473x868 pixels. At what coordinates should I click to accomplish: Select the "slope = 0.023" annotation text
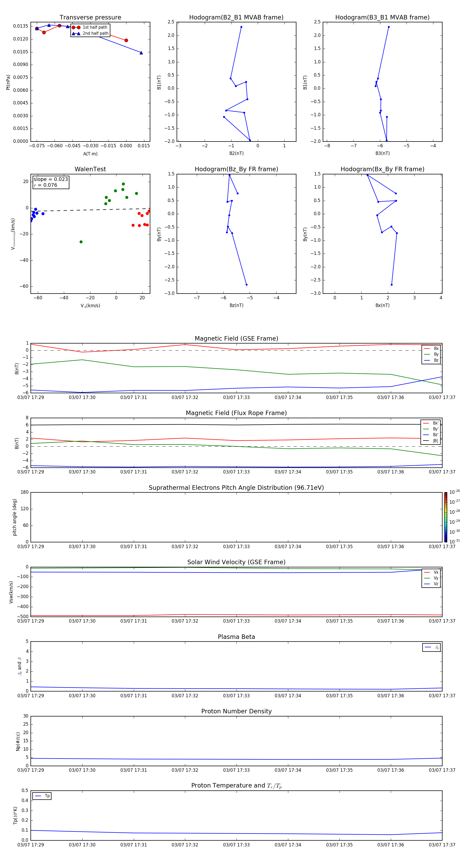[x=50, y=179]
